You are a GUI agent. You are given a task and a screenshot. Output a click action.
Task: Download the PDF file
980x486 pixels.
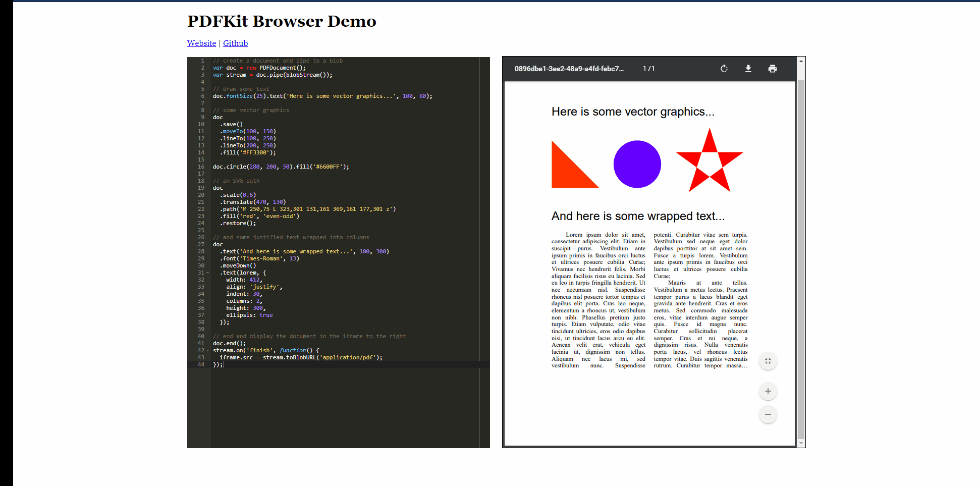(x=748, y=69)
